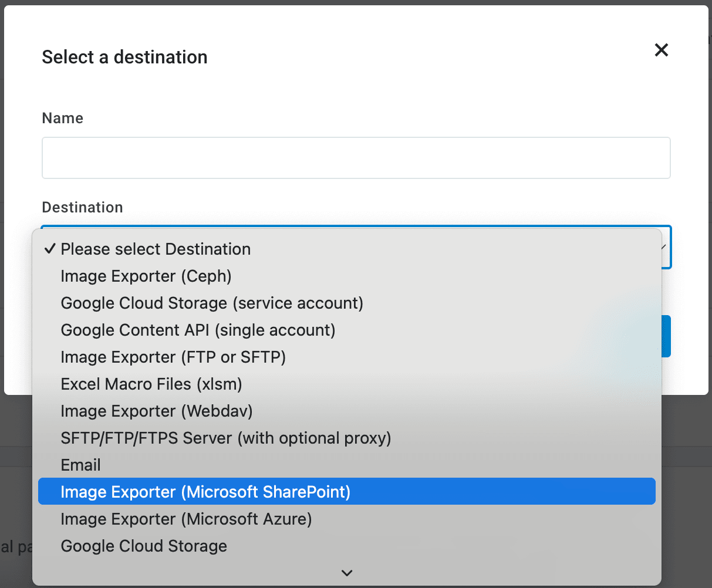Screen dimensions: 712x588
Task: Choose Image Exporter (Ceph) option
Action: 146,276
